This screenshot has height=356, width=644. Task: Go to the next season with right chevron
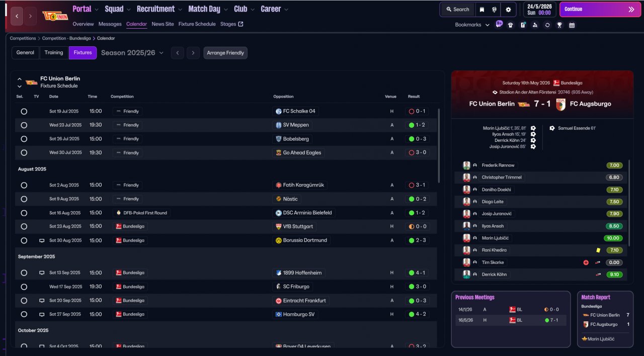click(x=193, y=53)
